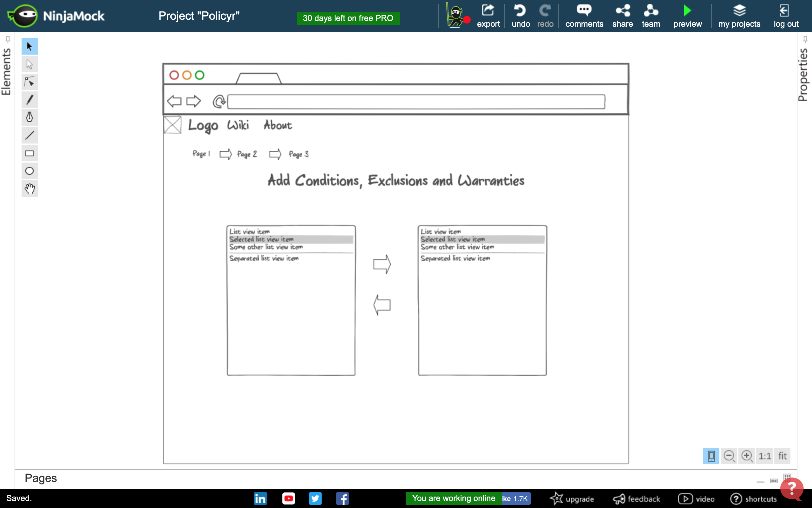This screenshot has width=812, height=508.
Task: Open the Twitter link
Action: (315, 498)
